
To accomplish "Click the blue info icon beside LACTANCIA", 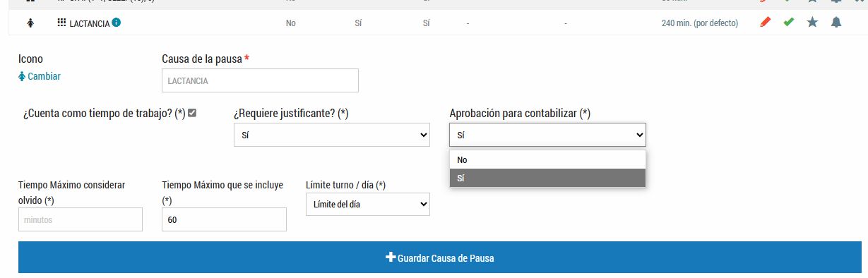I will click(x=116, y=23).
